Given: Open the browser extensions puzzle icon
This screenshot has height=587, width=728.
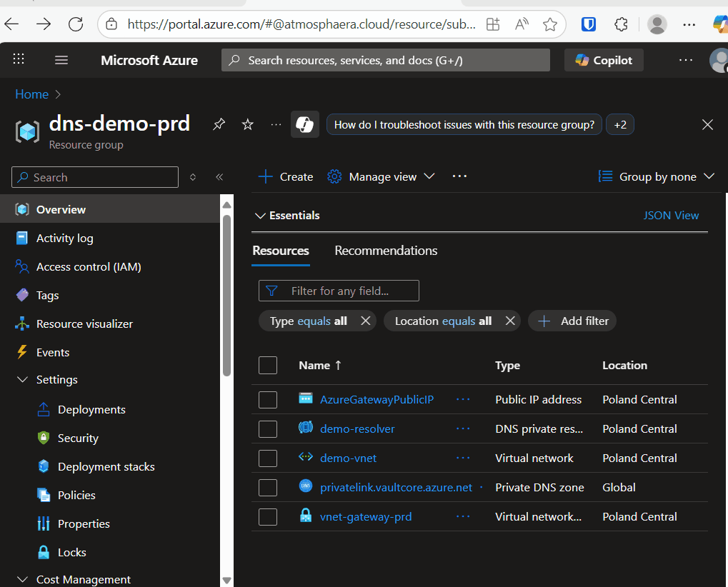Looking at the screenshot, I should click(622, 24).
